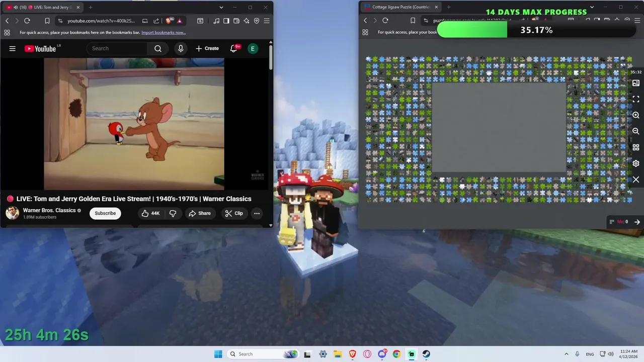Open Discord from the taskbar

click(x=382, y=354)
